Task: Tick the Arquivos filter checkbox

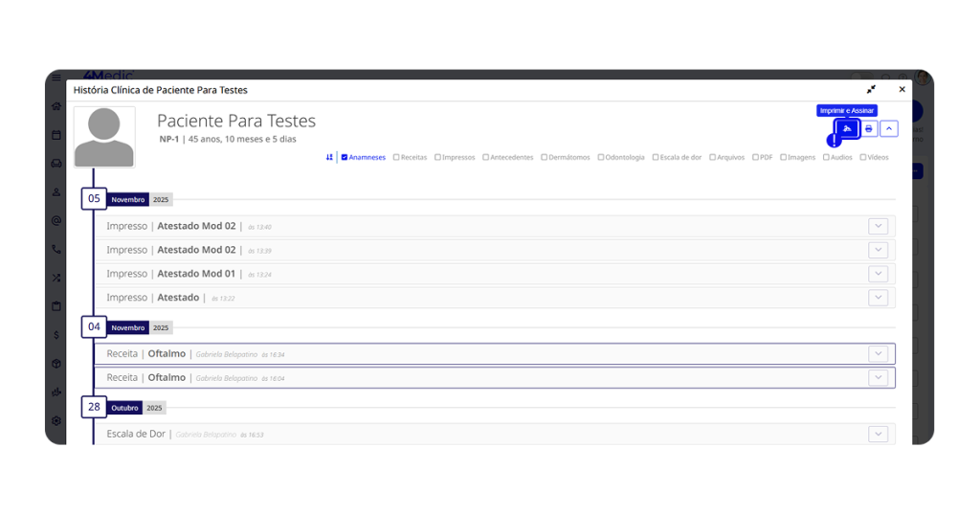Action: pos(712,157)
